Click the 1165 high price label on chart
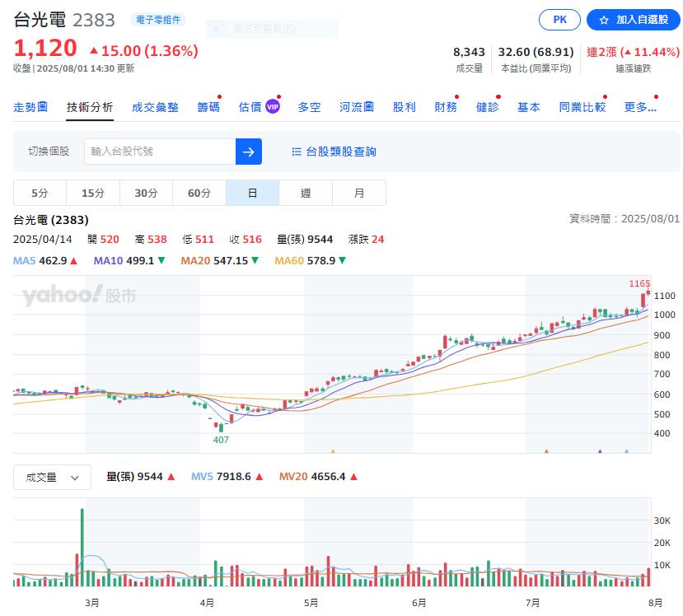 (639, 283)
